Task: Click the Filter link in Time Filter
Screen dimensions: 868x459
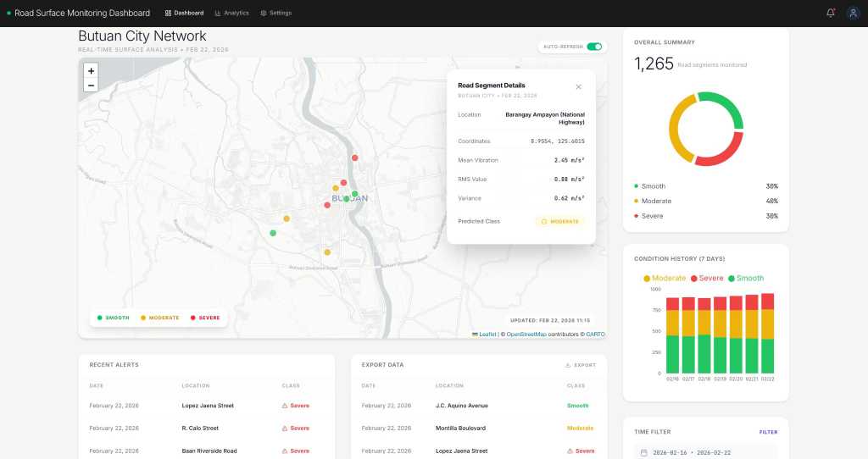Action: (768, 432)
